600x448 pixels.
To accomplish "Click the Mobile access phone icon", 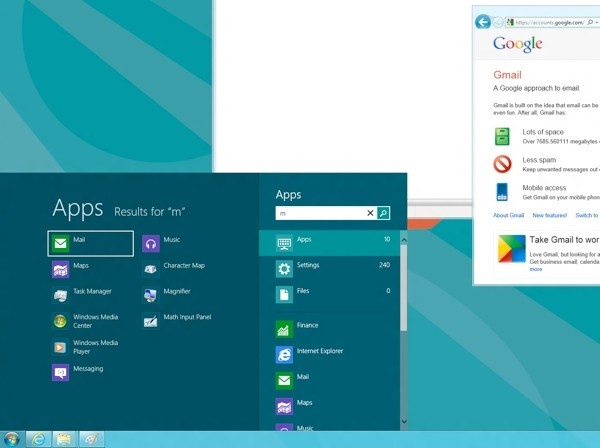I will [x=502, y=192].
